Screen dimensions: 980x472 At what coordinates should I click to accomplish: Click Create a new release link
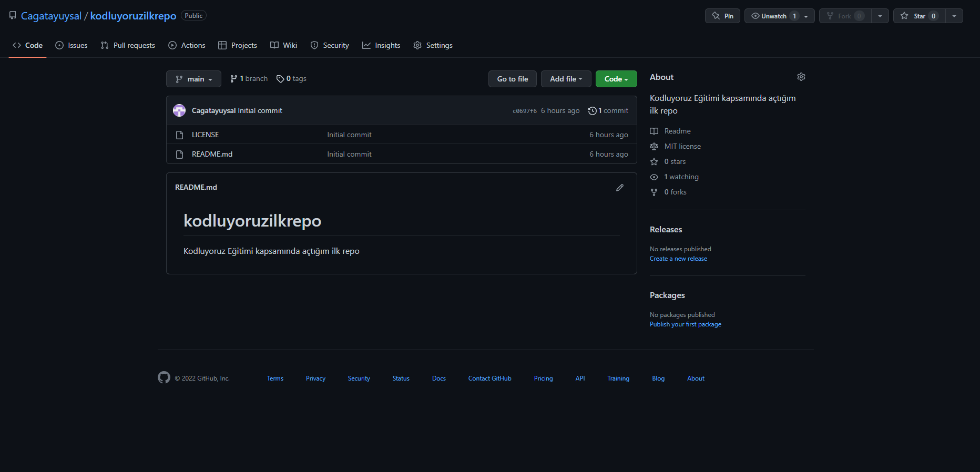(678, 259)
